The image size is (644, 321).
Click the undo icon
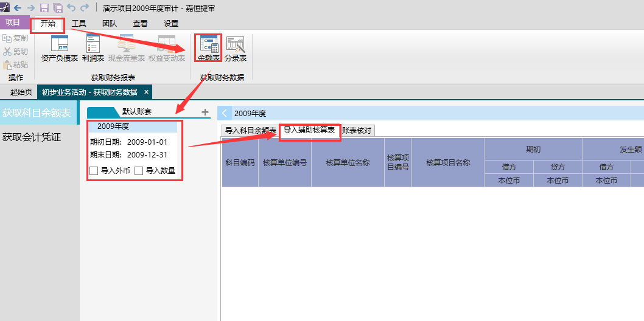tap(71, 7)
